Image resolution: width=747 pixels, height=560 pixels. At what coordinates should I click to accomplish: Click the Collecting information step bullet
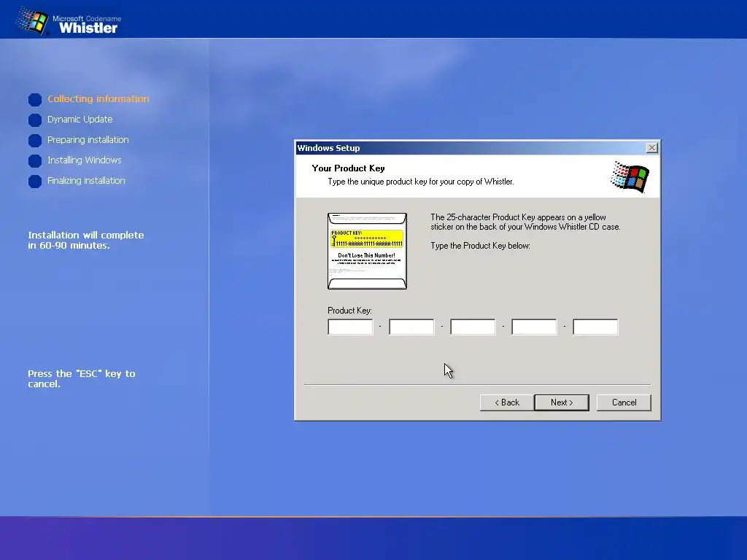(x=35, y=99)
